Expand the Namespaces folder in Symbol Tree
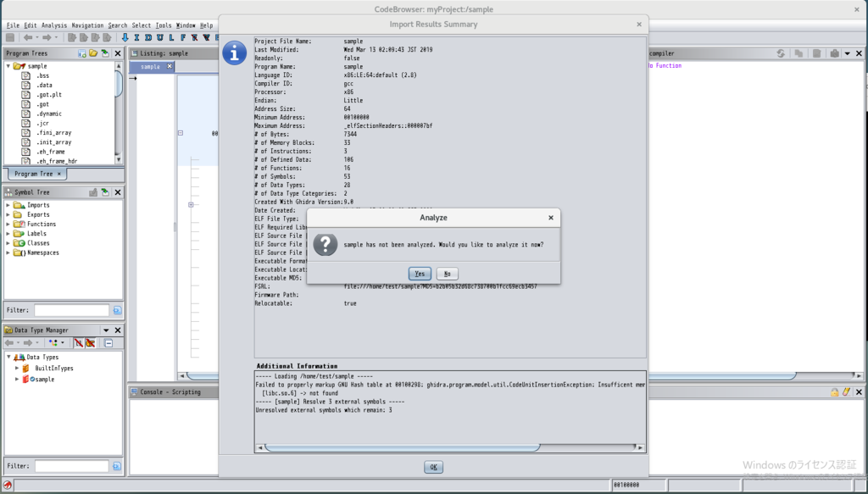 [8, 253]
